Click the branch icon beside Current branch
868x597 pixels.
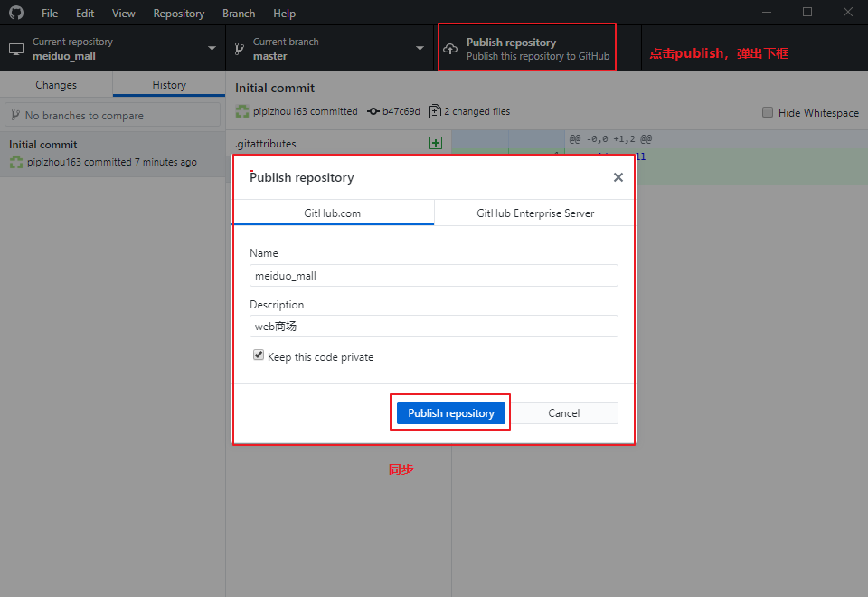click(239, 49)
